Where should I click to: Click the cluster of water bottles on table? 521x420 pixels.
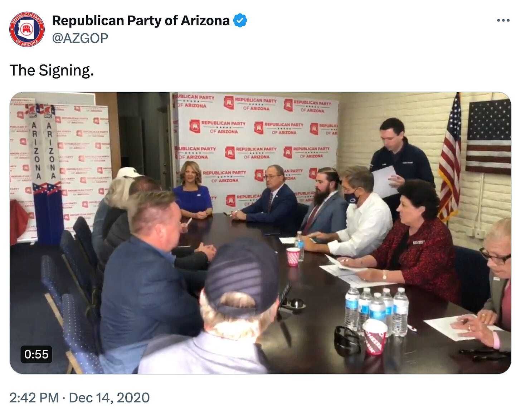(376, 311)
